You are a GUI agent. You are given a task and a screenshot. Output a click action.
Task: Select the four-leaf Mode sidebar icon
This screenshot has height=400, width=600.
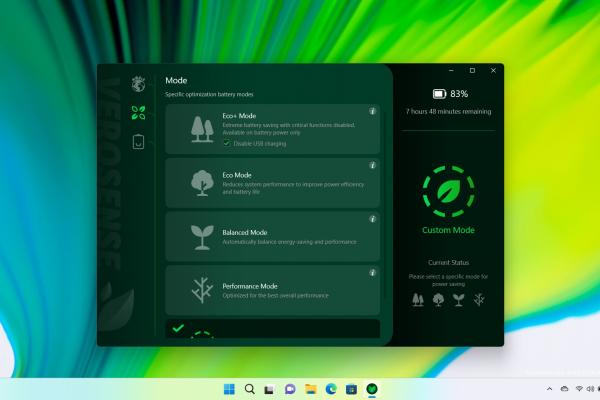[x=138, y=113]
